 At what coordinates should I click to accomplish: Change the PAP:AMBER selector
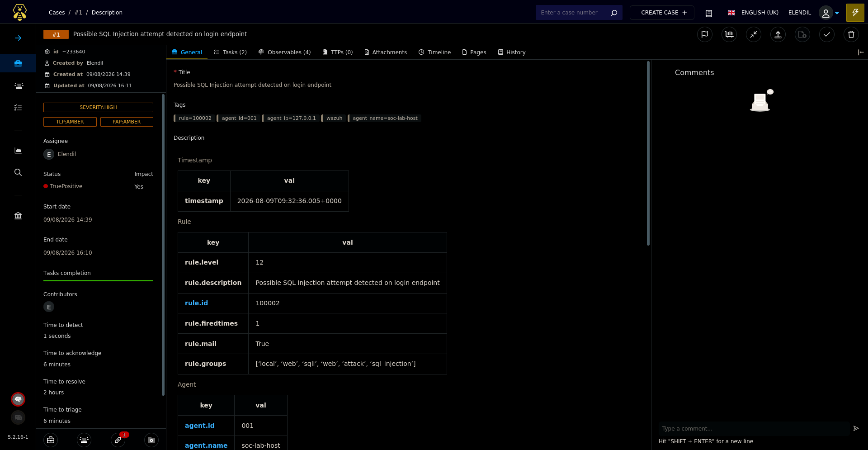(127, 122)
